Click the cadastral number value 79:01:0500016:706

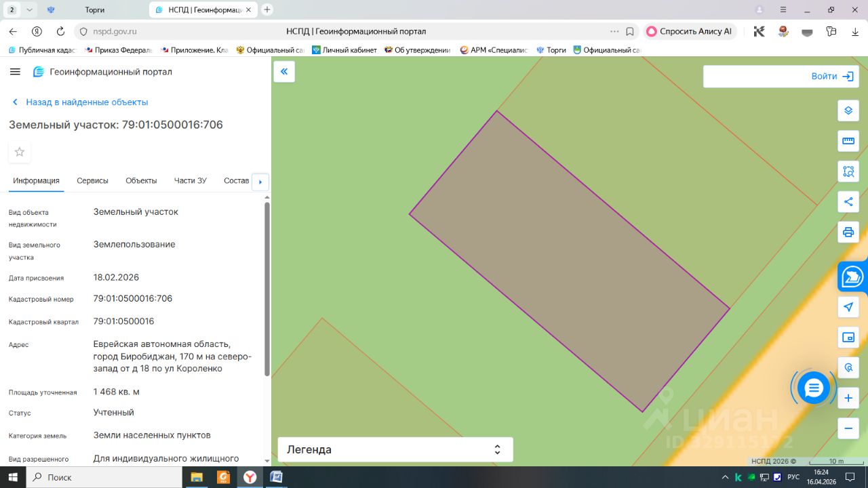pos(133,299)
